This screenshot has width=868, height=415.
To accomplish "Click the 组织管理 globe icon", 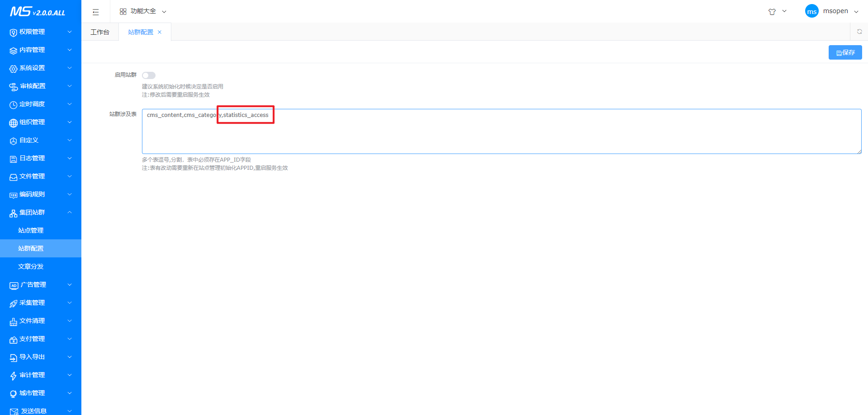I will pos(13,123).
